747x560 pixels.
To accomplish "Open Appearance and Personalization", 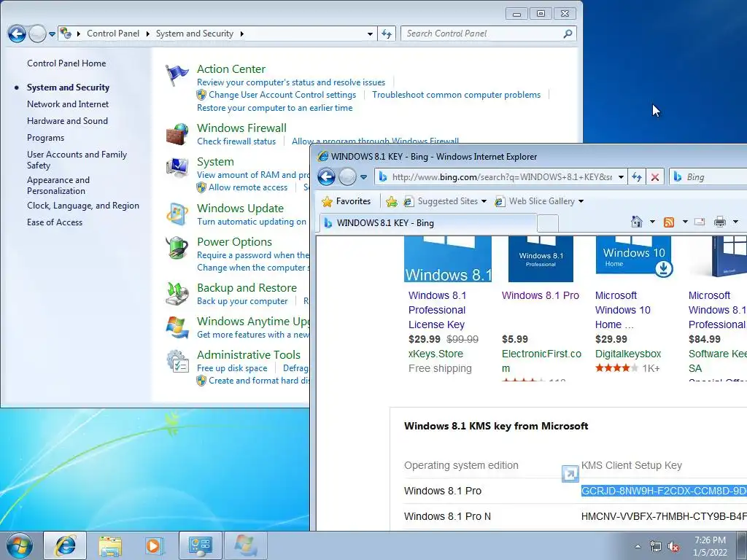I will [58, 185].
